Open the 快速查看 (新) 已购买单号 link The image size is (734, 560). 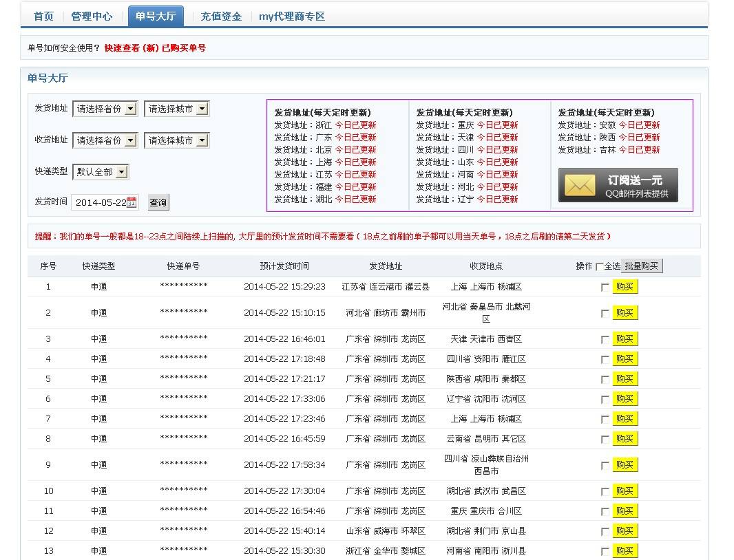[155, 47]
